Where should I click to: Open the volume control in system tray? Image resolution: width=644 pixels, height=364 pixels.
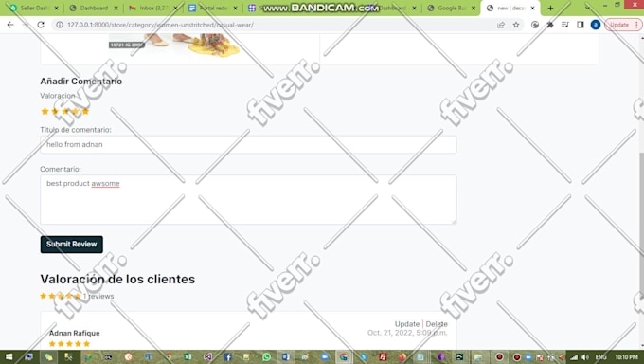click(x=585, y=357)
